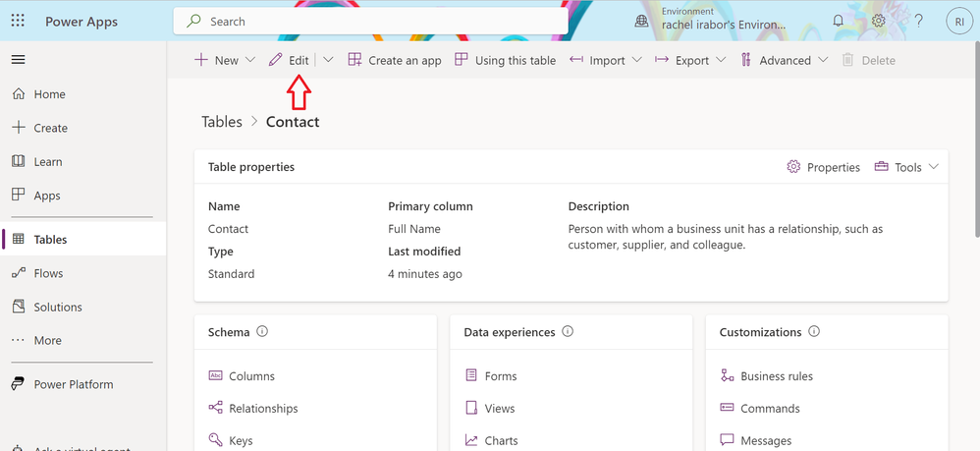The image size is (980, 451).
Task: Click the Power Platform icon
Action: click(19, 384)
